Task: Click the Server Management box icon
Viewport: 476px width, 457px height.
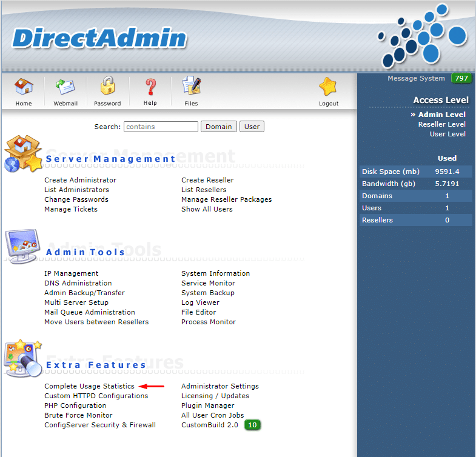Action: tap(23, 154)
